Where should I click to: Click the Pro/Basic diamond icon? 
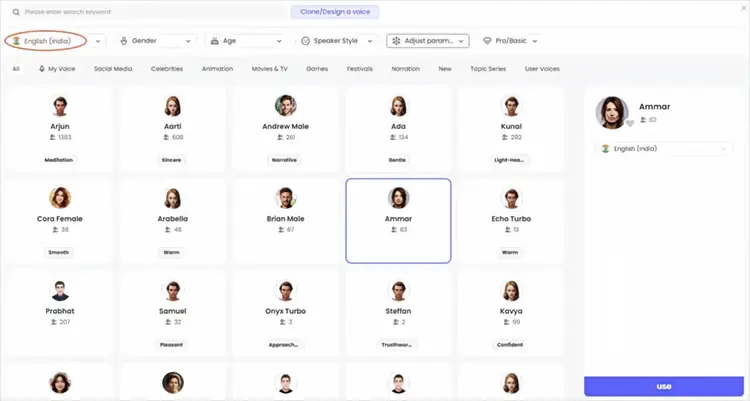[x=487, y=41]
